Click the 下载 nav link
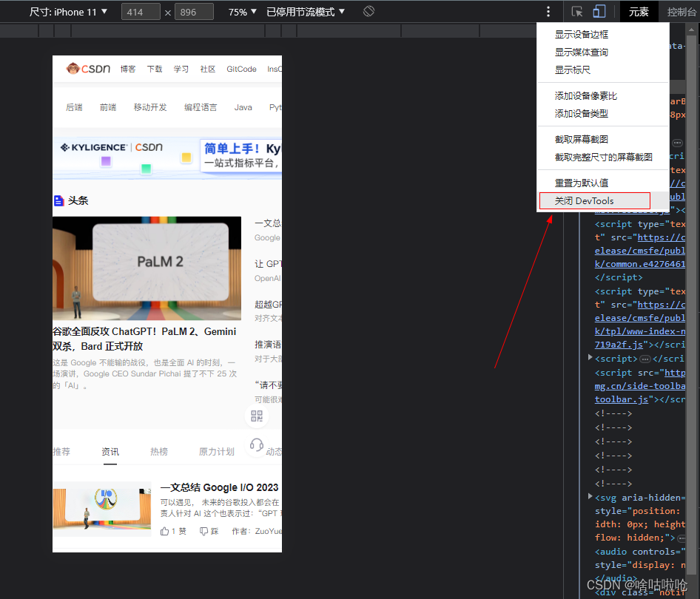This screenshot has height=599, width=700. [x=155, y=69]
